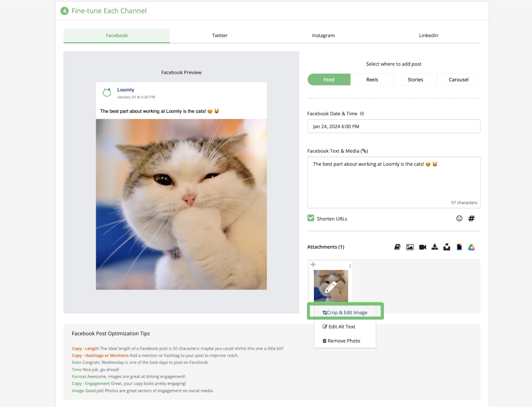Viewport: 532px width, 407px height.
Task: Click the download import attachment icon
Action: (435, 247)
